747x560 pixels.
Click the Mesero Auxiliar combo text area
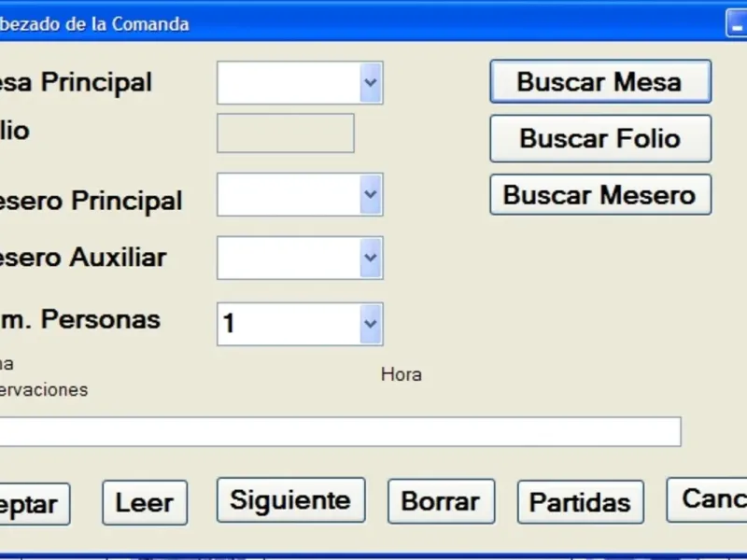(x=288, y=258)
